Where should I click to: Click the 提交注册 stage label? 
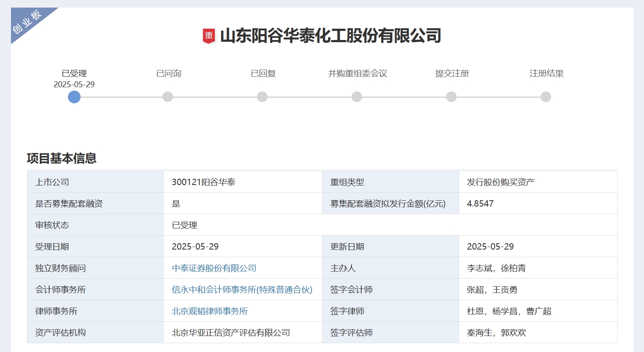click(x=452, y=73)
